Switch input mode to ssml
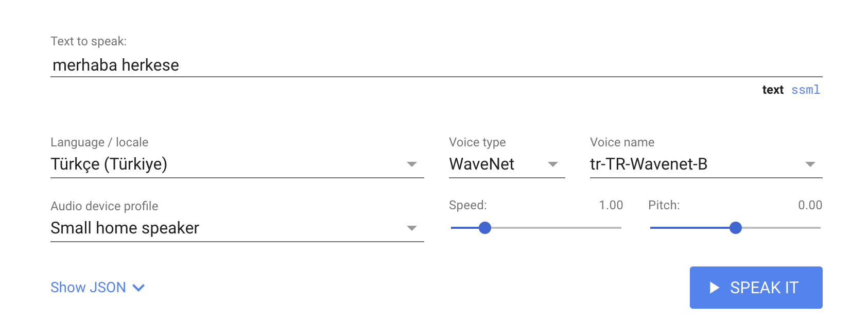The width and height of the screenshot is (868, 335). [x=806, y=90]
